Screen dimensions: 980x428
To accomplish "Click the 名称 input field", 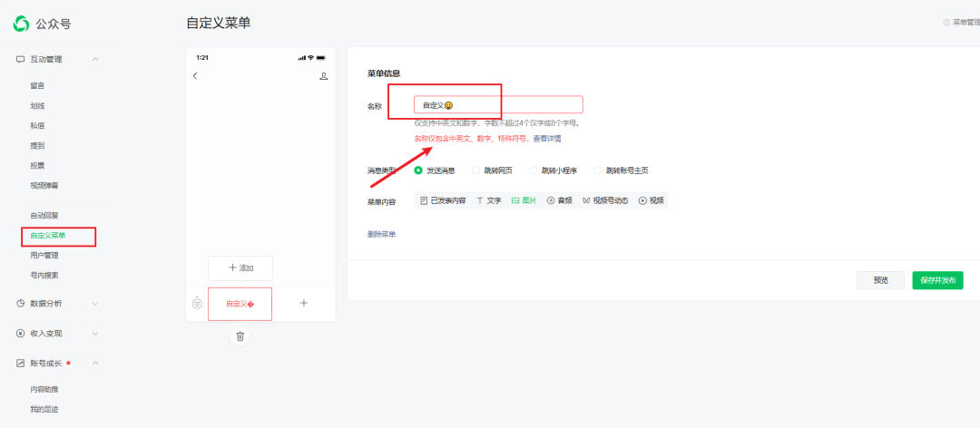I will click(x=498, y=104).
